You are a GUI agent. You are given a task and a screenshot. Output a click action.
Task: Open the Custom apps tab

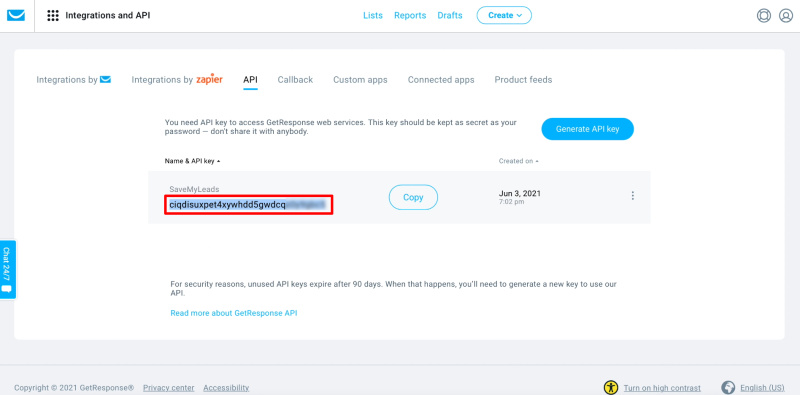click(360, 80)
